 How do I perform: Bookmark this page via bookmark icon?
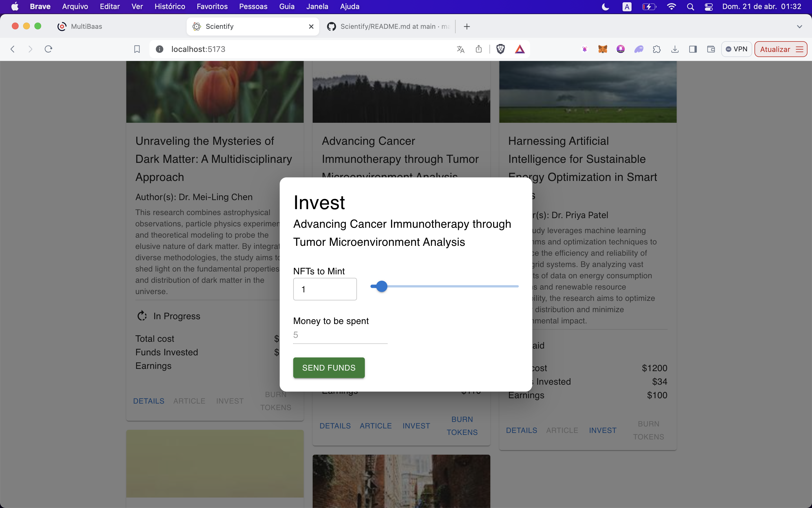[x=137, y=49]
